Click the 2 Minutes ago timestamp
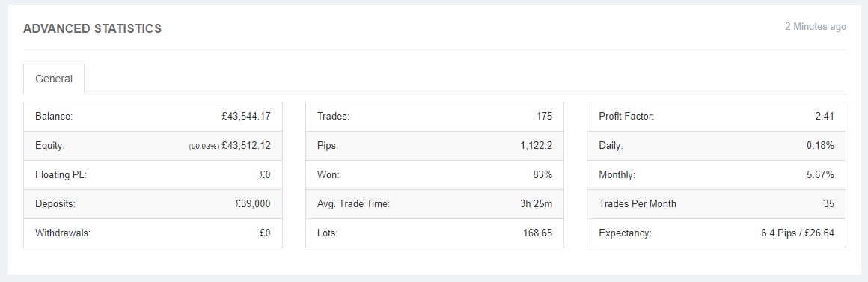The width and height of the screenshot is (868, 282). click(816, 26)
